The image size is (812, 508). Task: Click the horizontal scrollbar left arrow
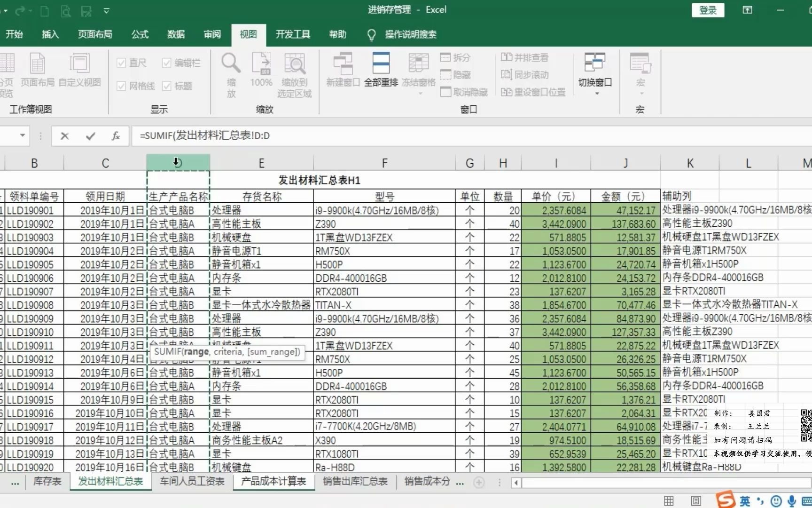point(516,483)
